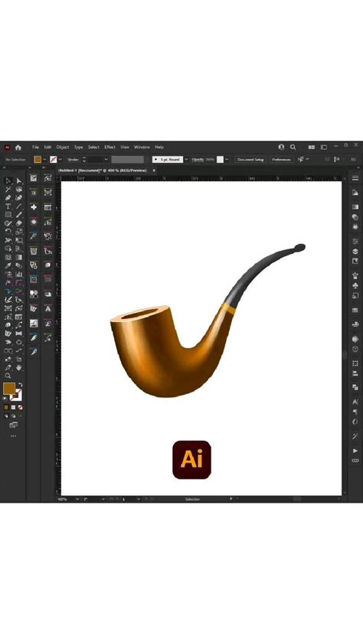This screenshot has width=363, height=644.
Task: Click the Stroke swatch in toolbar
Action: [16, 395]
